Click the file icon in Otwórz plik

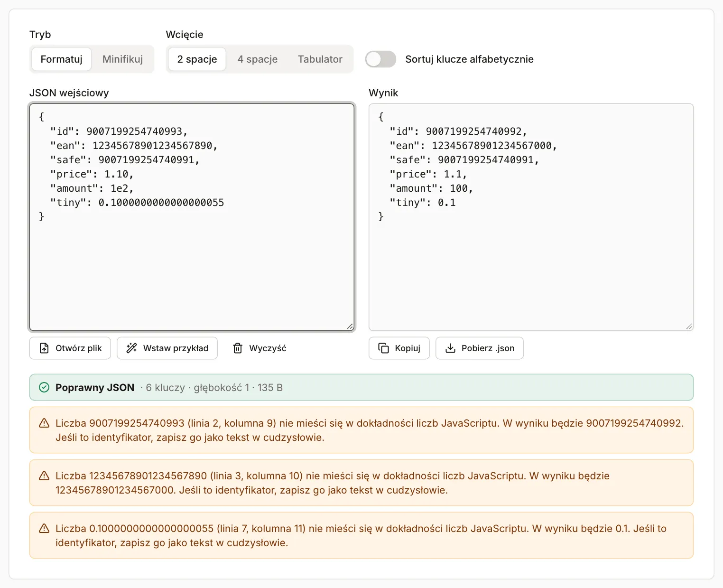(x=44, y=348)
